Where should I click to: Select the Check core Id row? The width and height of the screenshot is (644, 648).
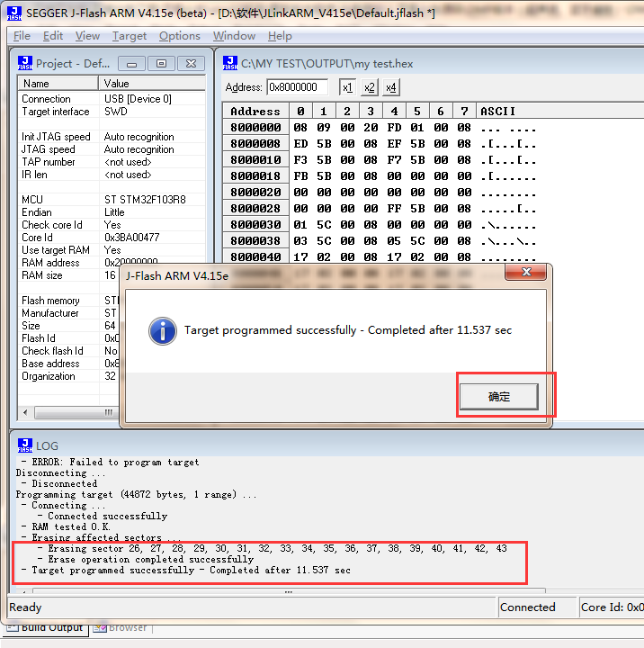(x=112, y=225)
